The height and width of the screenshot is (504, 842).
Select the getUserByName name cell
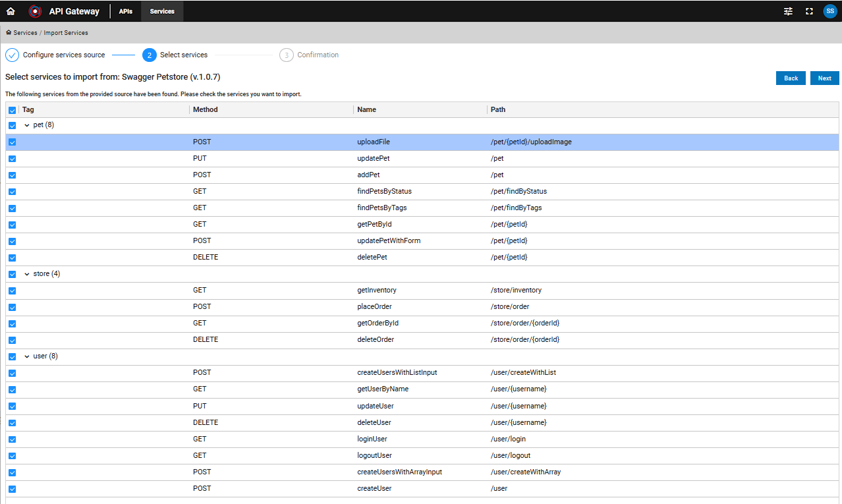[383, 389]
